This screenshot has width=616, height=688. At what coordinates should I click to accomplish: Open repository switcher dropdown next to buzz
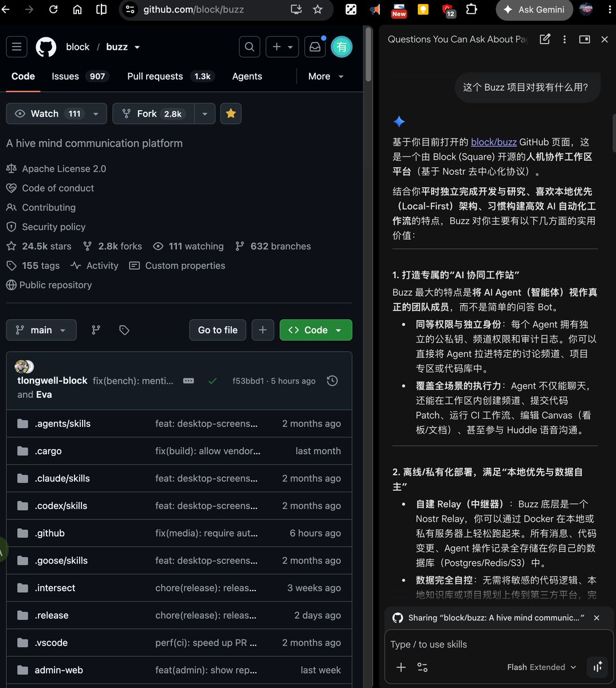137,47
